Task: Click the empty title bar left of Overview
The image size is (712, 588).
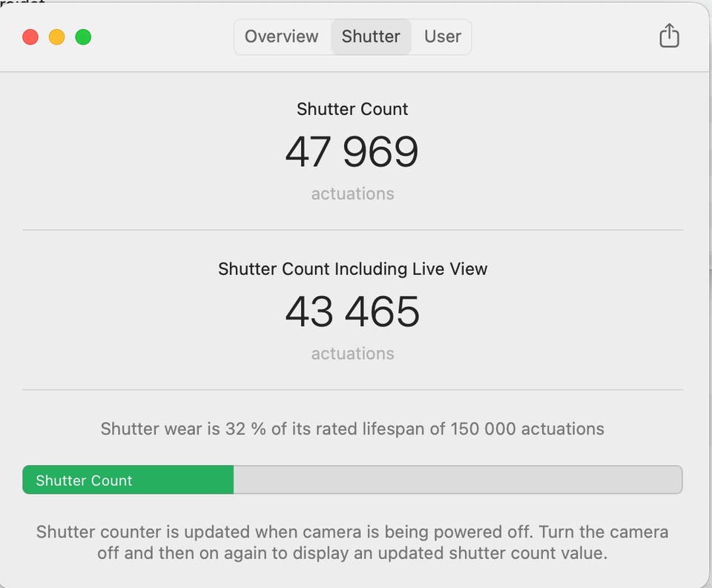Action: pyautogui.click(x=163, y=36)
